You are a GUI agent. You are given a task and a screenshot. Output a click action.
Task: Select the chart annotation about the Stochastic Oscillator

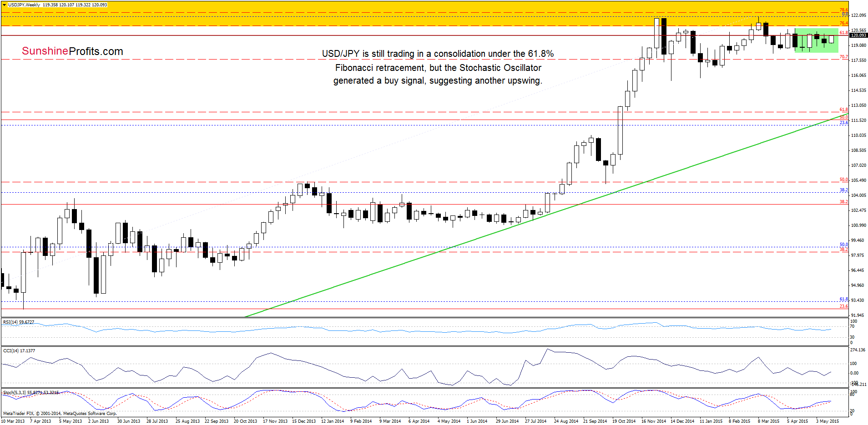point(438,67)
